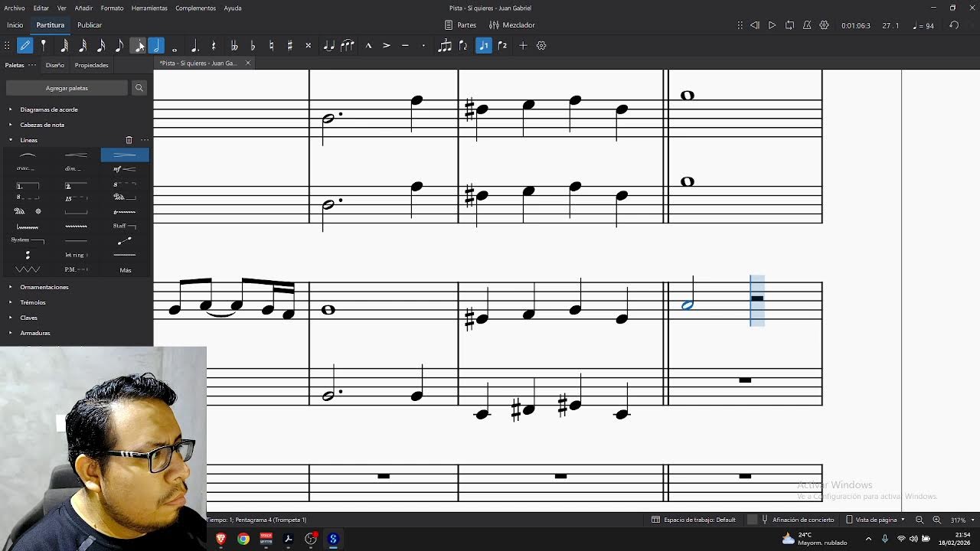Open the add plus menu in toolbar

click(x=523, y=46)
